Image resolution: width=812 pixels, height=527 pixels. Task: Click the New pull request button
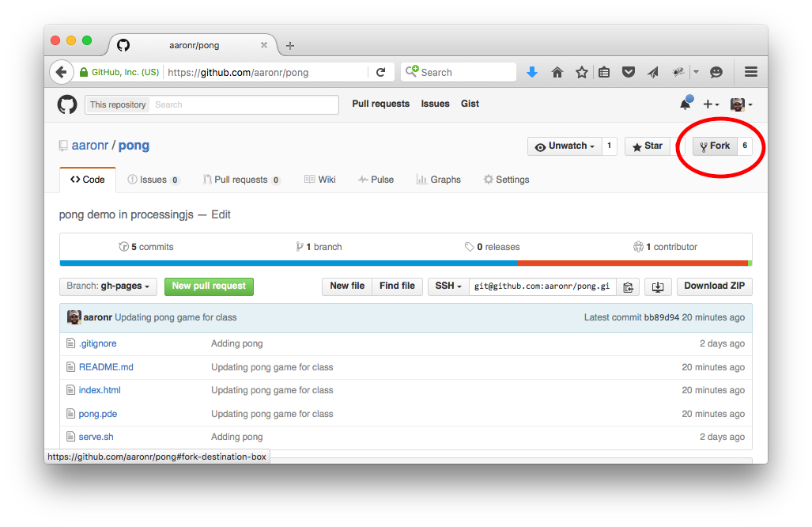point(209,286)
